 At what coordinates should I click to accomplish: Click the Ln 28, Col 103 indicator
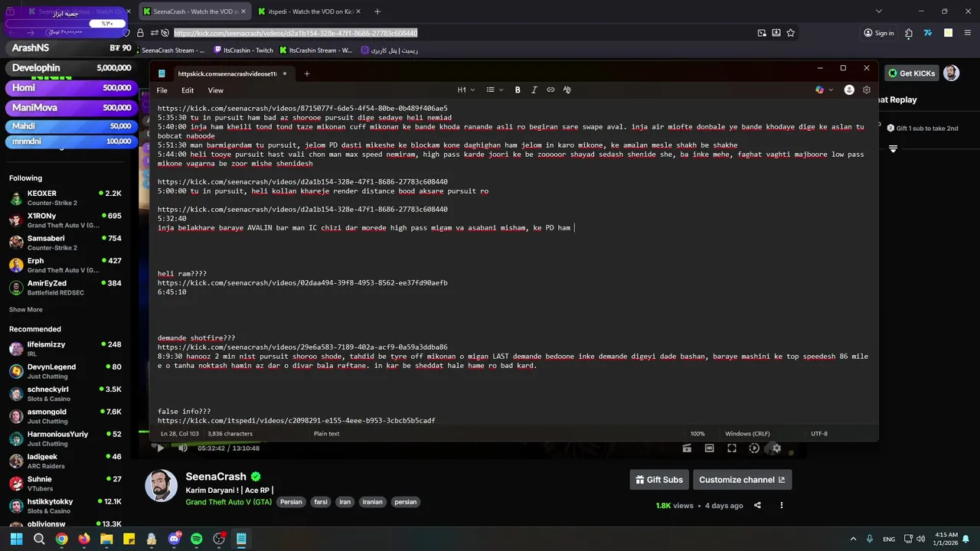(x=179, y=433)
